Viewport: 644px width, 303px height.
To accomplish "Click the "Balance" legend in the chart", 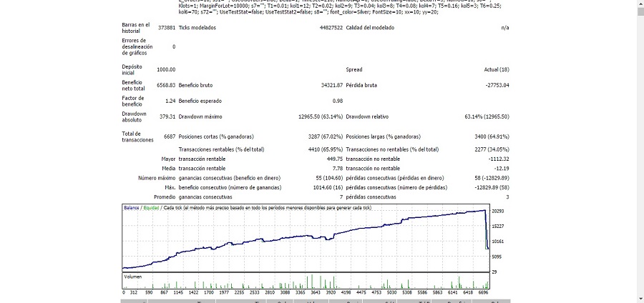I will click(x=131, y=208).
